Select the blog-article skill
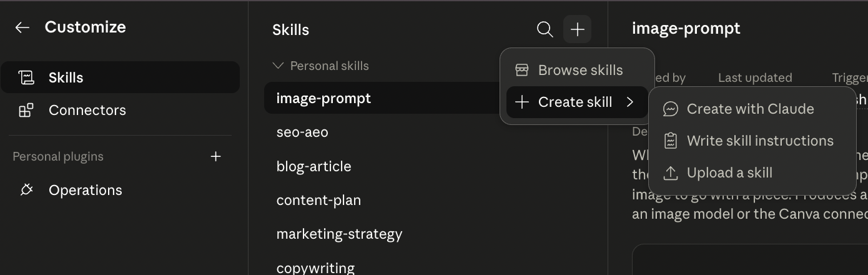 pyautogui.click(x=313, y=167)
